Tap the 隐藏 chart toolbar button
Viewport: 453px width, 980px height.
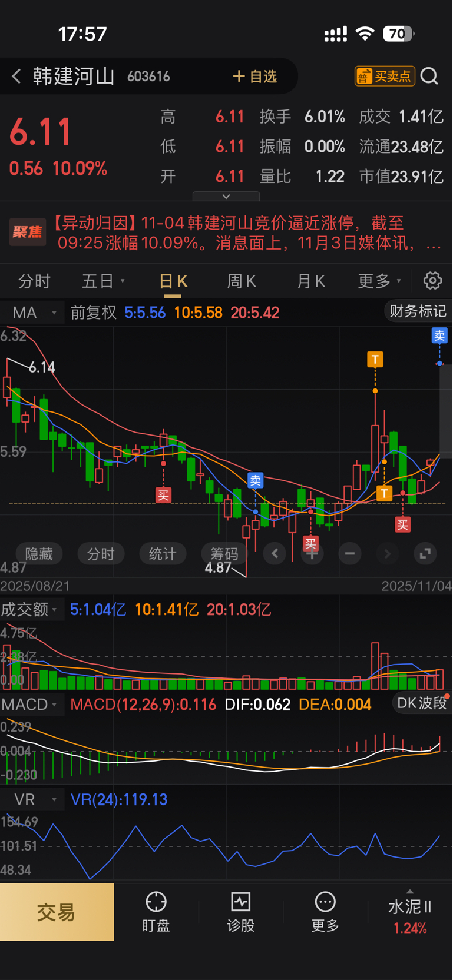[39, 554]
